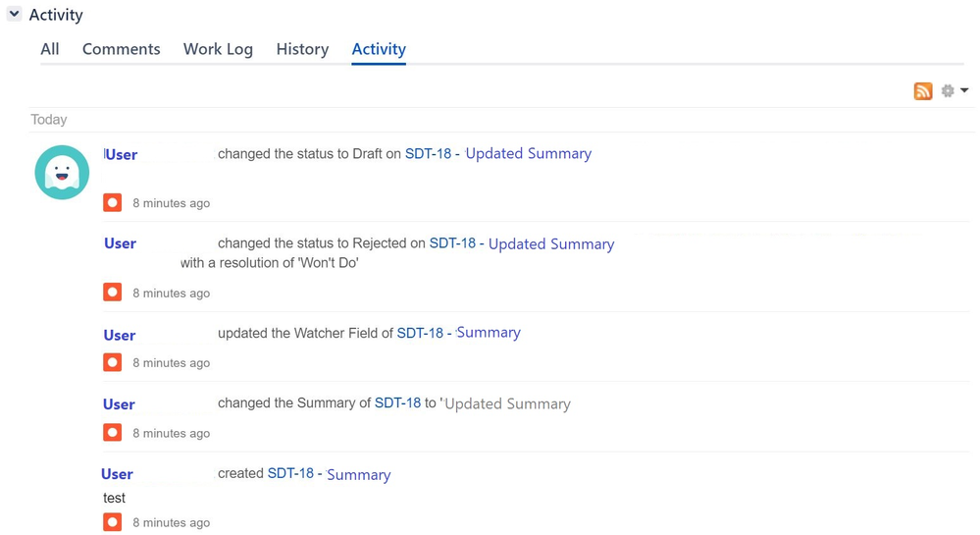
Task: Click the gear settings icon
Action: 948,90
